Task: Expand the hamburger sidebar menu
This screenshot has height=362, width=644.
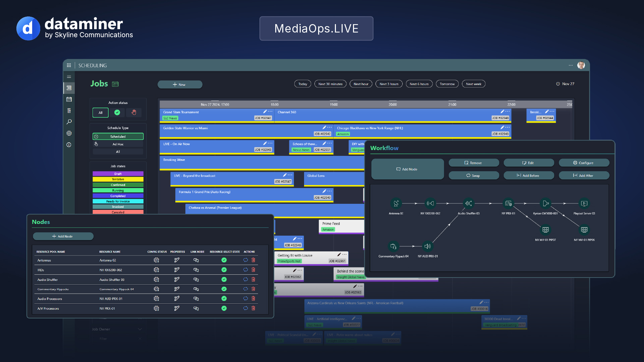Action: 69,77
